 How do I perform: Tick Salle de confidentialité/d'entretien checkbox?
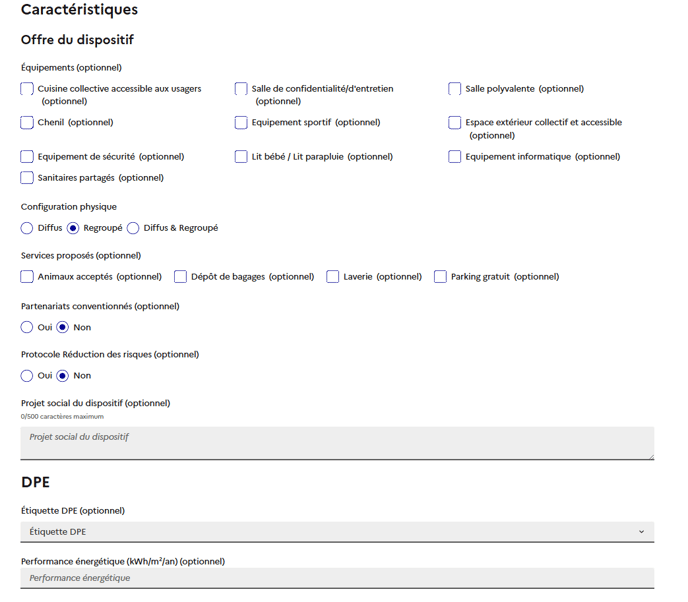pyautogui.click(x=241, y=89)
